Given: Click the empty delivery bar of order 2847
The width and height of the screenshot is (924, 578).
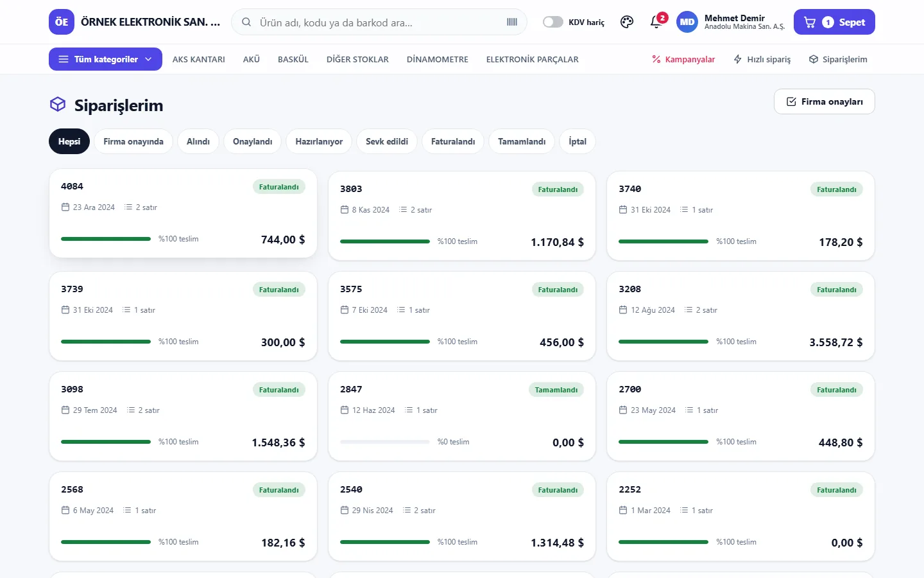Looking at the screenshot, I should point(385,442).
